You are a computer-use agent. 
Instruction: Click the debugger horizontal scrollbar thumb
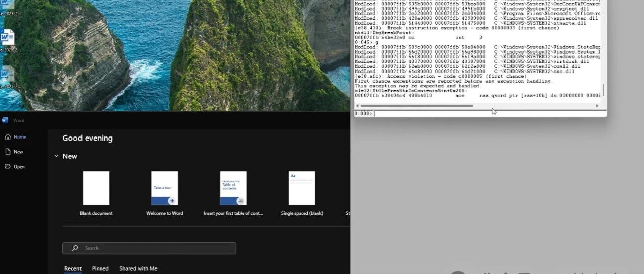tap(417, 106)
